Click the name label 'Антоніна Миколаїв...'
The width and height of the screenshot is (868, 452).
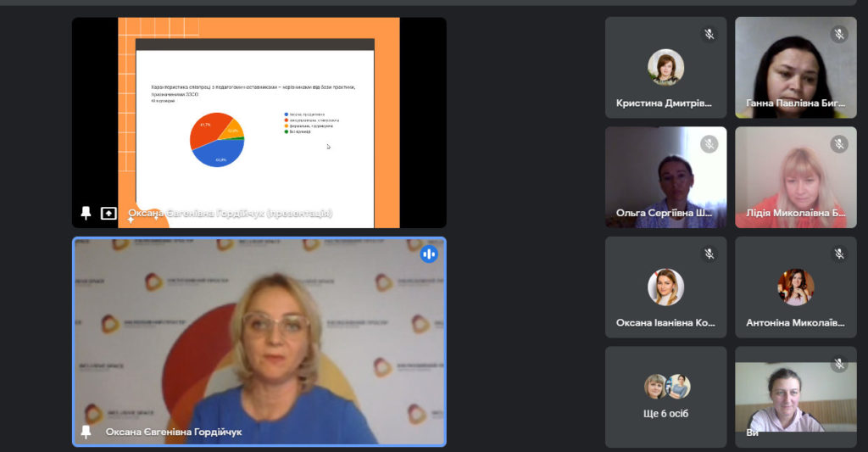[x=795, y=322]
